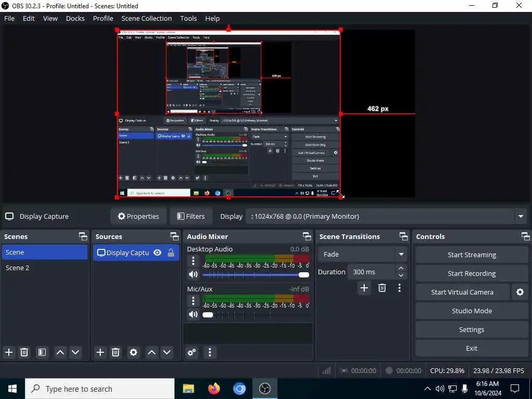Image resolution: width=532 pixels, height=399 pixels.
Task: Increase transition duration up arrow
Action: [401, 268]
